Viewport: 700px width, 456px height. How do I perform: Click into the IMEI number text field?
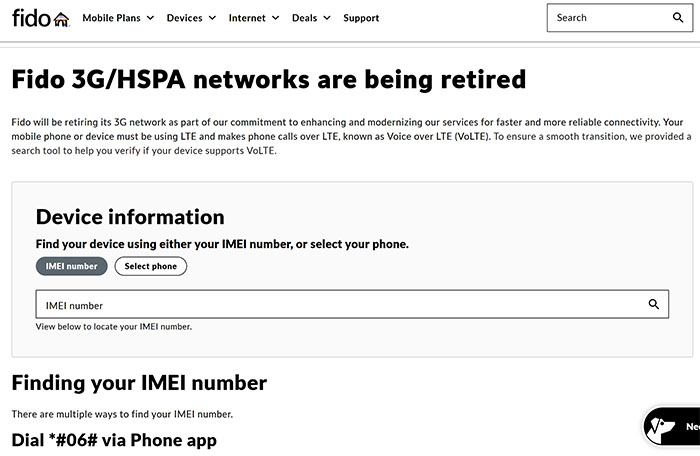pos(340,305)
